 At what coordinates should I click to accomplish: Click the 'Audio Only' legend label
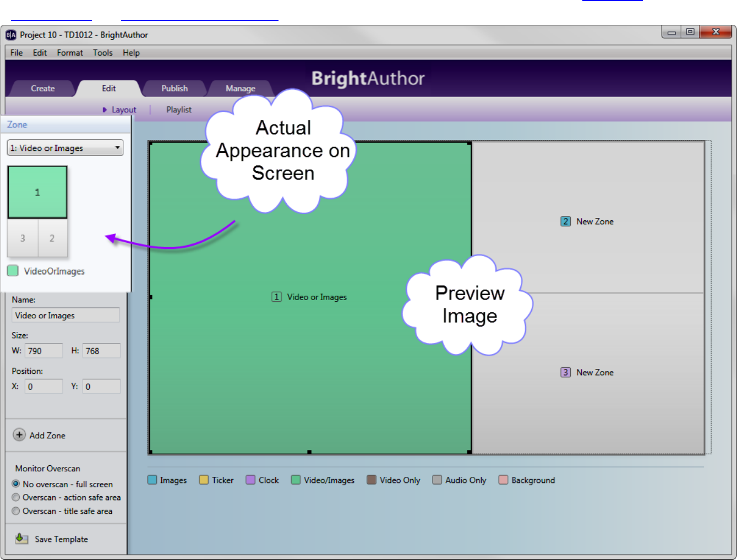click(x=466, y=480)
